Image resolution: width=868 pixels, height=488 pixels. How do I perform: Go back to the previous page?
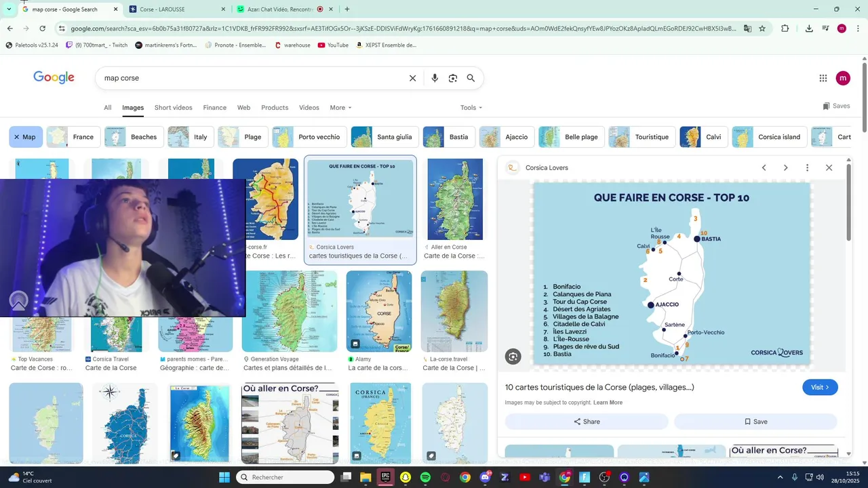coord(9,28)
